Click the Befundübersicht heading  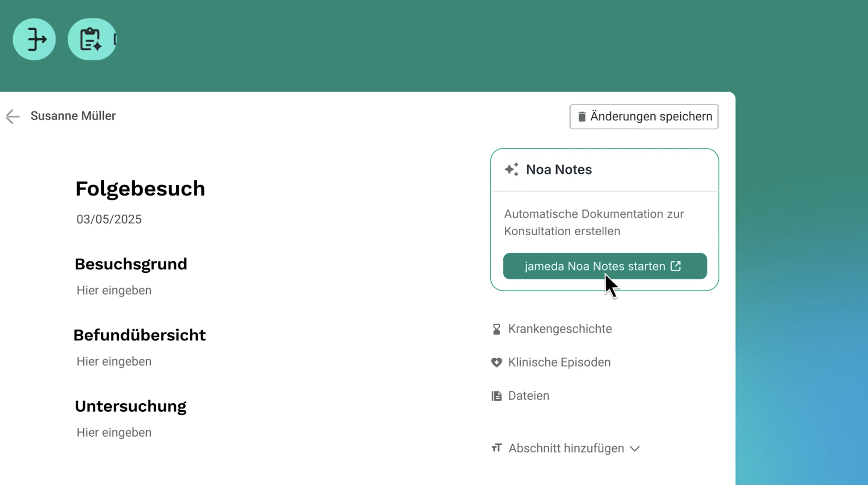139,335
